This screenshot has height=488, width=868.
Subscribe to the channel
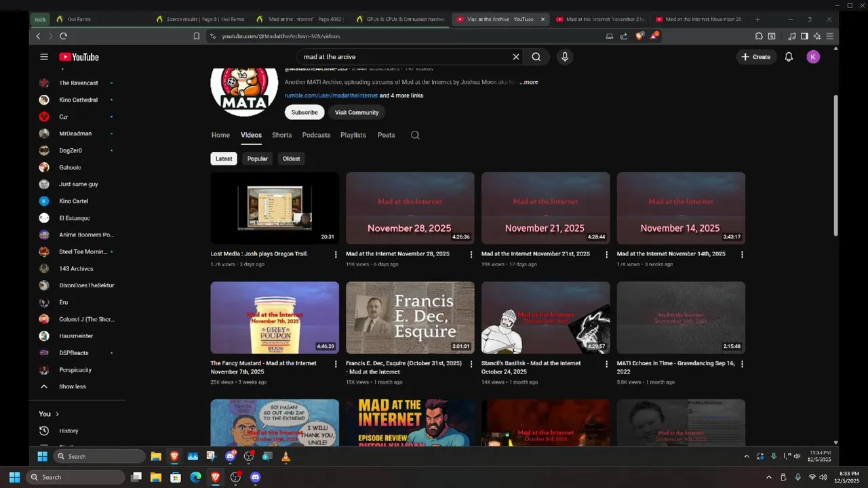(x=304, y=113)
